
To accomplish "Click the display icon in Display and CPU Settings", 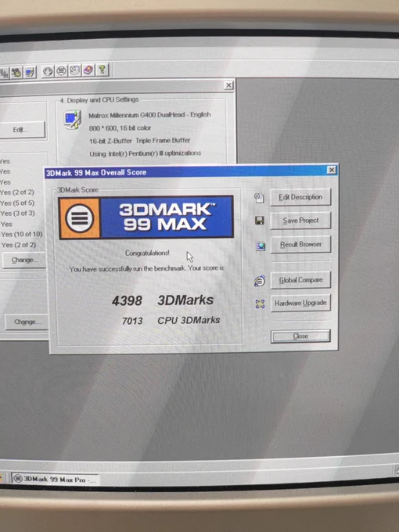I will 73,120.
